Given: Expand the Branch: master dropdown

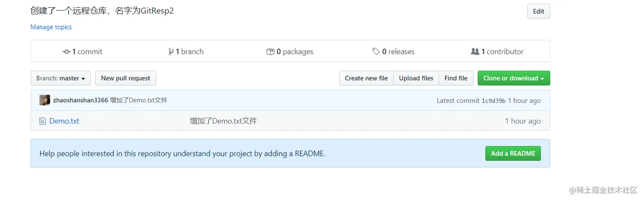Looking at the screenshot, I should (x=60, y=78).
